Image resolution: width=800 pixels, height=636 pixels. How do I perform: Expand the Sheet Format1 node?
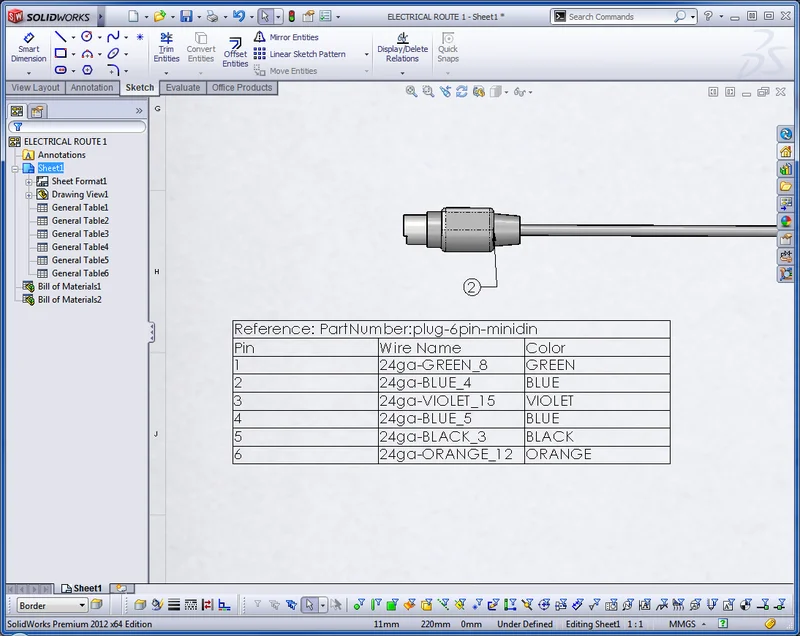click(29, 181)
